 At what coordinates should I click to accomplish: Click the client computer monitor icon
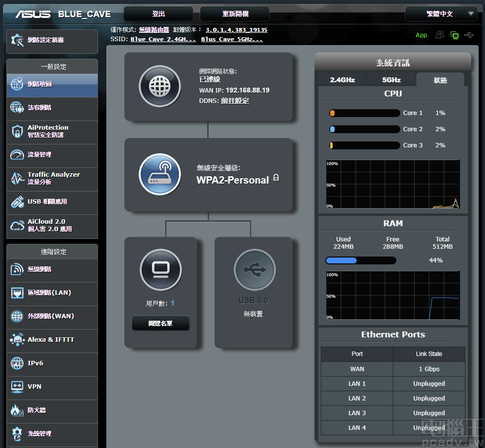tap(161, 270)
